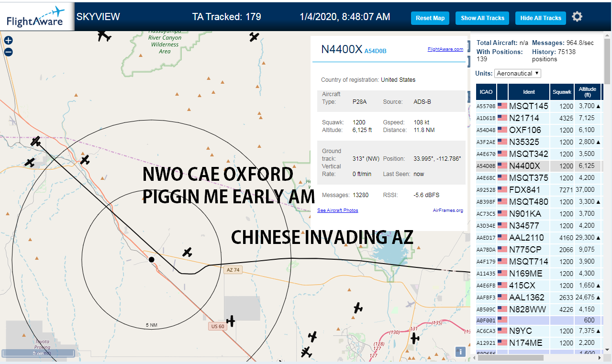Viewport: 612px width, 364px height.
Task: Sort table by ICAO column
Action: 486,91
